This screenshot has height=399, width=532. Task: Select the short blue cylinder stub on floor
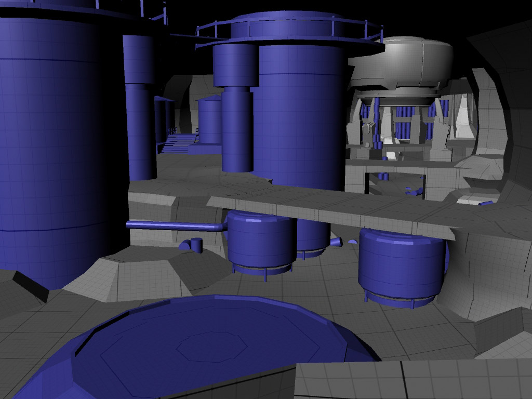click(x=196, y=244)
